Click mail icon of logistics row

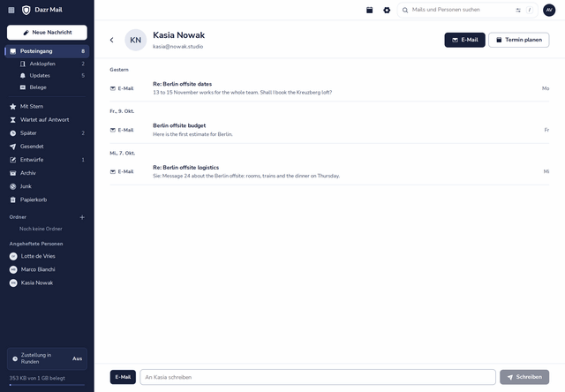(x=113, y=172)
